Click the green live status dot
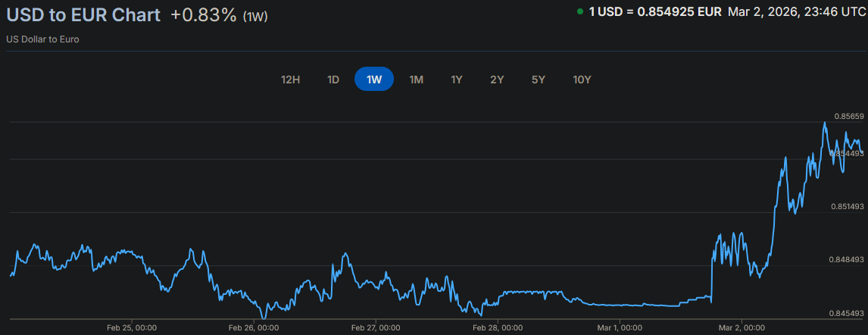 coord(580,12)
